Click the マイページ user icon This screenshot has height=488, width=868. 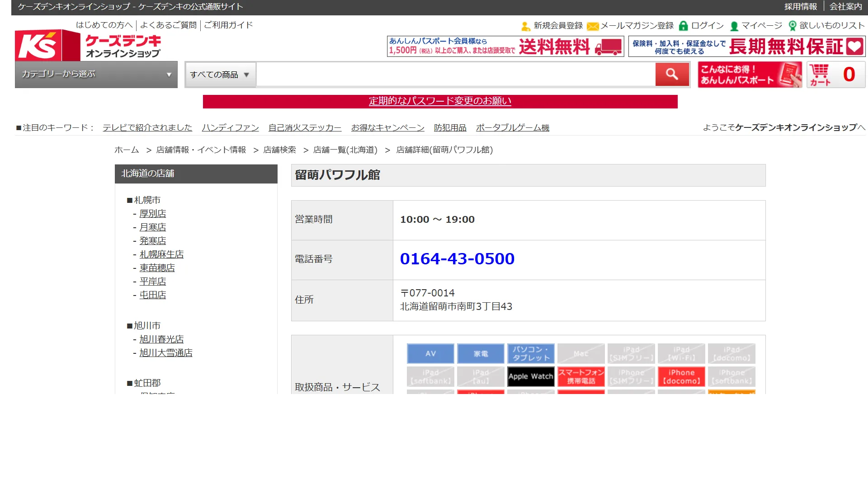pyautogui.click(x=734, y=26)
